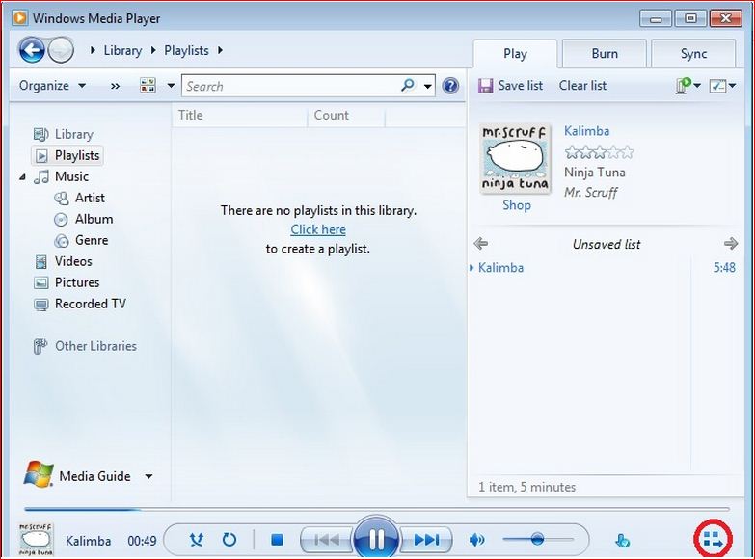Expand the arrow after Library breadcrumb
Image resolution: width=755 pixels, height=560 pixels.
point(153,50)
